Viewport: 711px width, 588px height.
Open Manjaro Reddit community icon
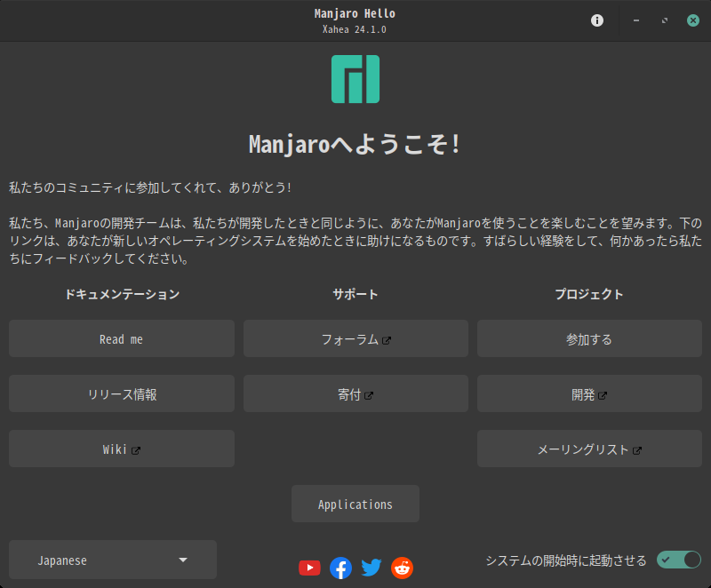[x=403, y=568]
